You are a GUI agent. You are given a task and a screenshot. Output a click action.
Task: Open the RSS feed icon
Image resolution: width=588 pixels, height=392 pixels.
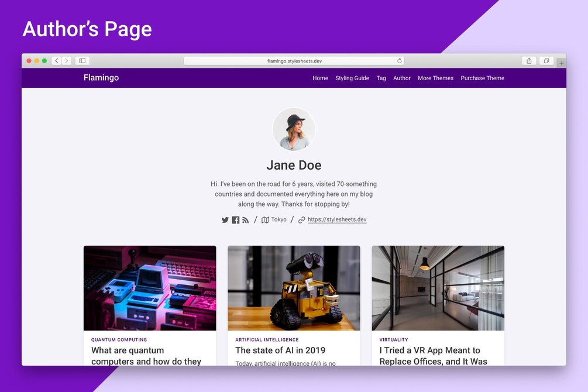click(245, 220)
